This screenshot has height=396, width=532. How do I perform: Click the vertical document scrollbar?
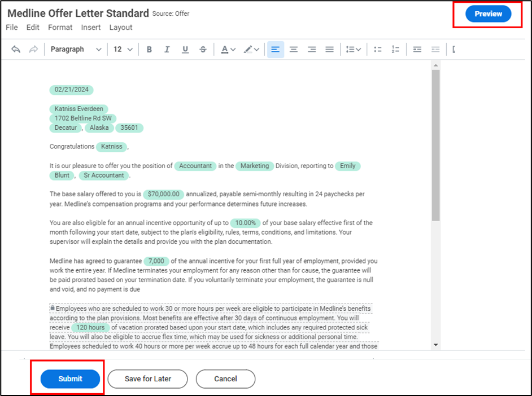point(435,147)
